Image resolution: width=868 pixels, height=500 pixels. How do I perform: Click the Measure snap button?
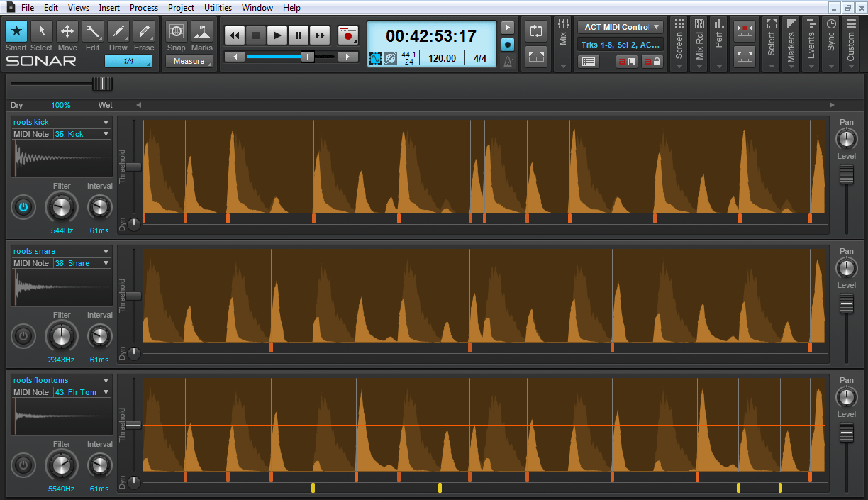coord(189,61)
